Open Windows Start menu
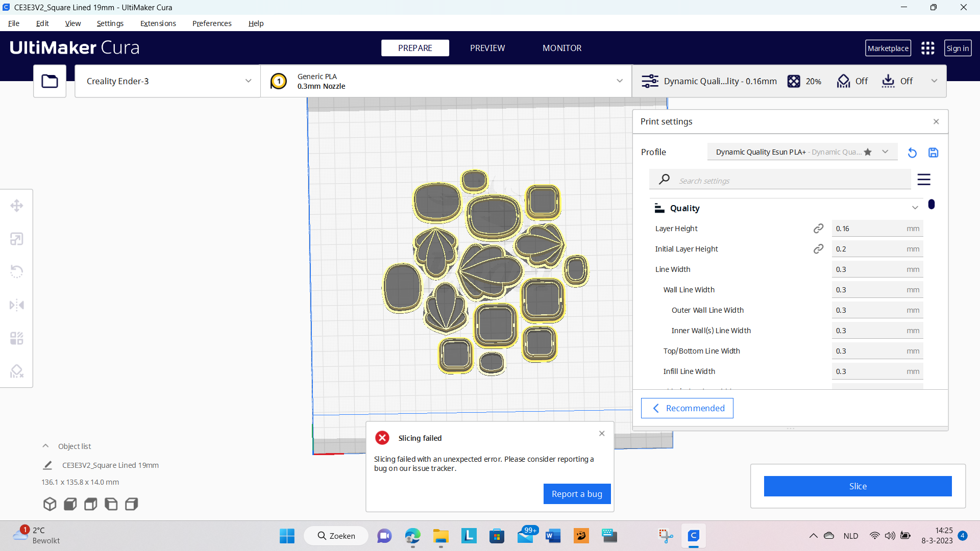980x551 pixels. click(x=287, y=536)
